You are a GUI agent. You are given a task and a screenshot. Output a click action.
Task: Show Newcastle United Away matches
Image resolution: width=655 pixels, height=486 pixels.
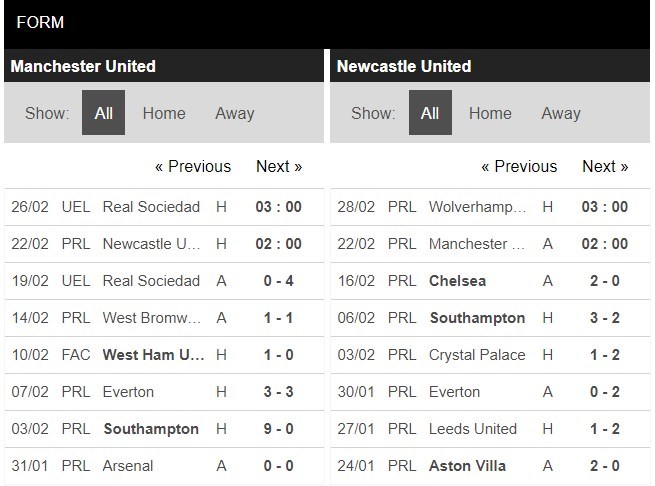[x=561, y=113]
